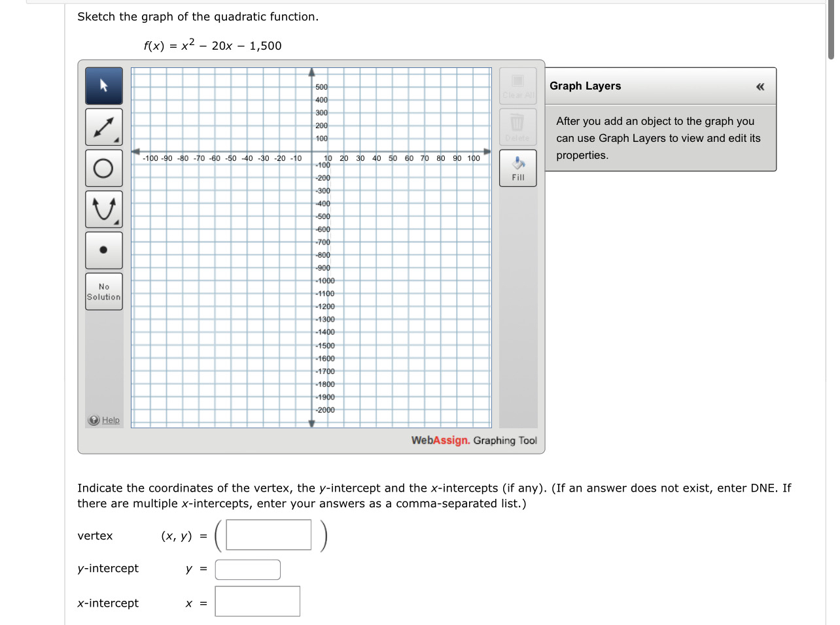Click the No Solution button

click(104, 292)
